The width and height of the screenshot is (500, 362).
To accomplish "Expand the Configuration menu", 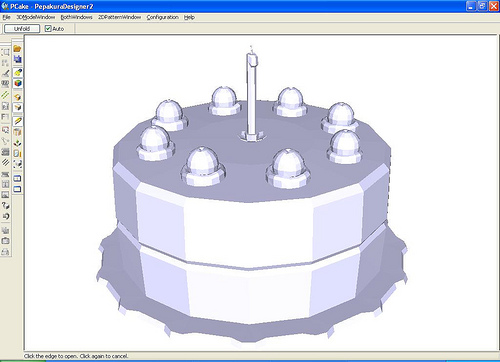I will coord(162,17).
